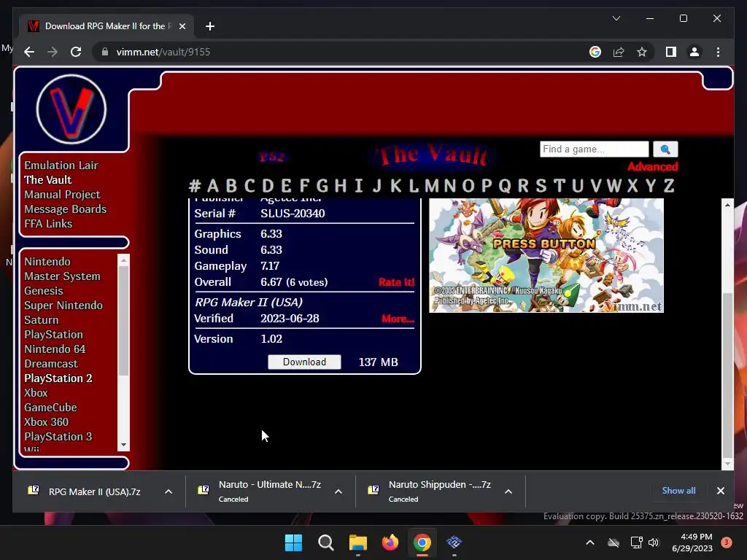This screenshot has height=560, width=747.
Task: Open Windows Search on the taskbar
Action: pyautogui.click(x=326, y=542)
